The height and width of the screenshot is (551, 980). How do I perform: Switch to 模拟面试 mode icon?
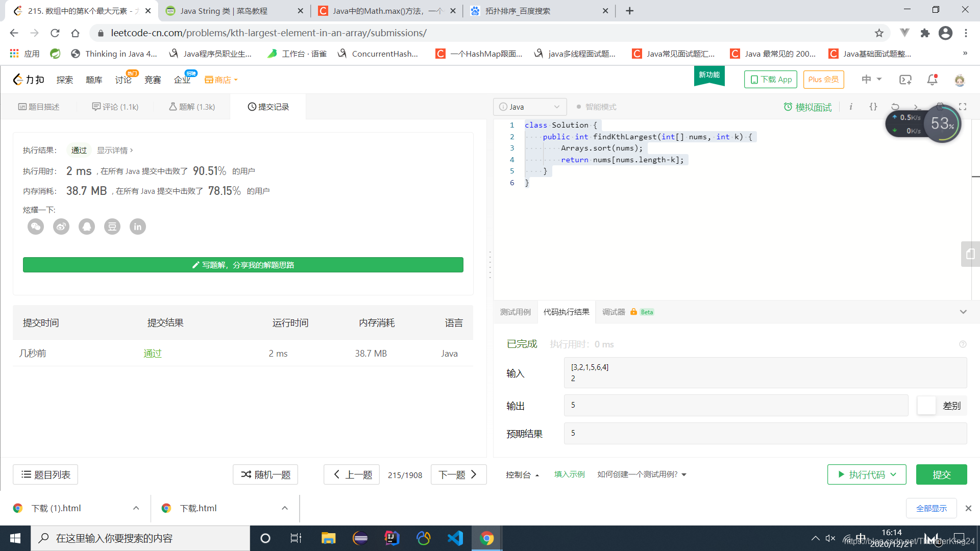pyautogui.click(x=807, y=106)
